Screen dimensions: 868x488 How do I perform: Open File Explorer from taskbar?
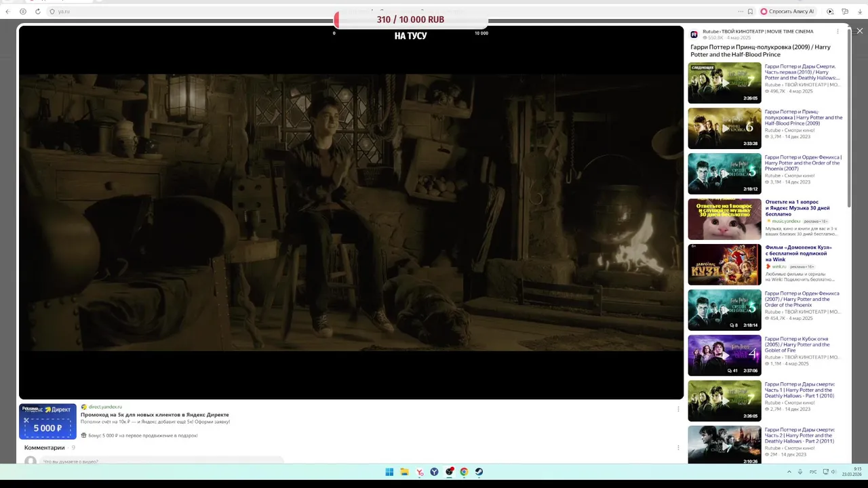tap(404, 472)
